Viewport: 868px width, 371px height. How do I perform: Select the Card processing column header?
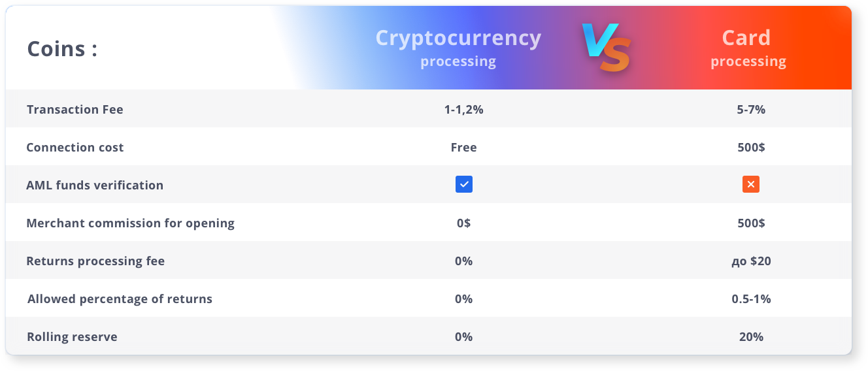coord(748,48)
